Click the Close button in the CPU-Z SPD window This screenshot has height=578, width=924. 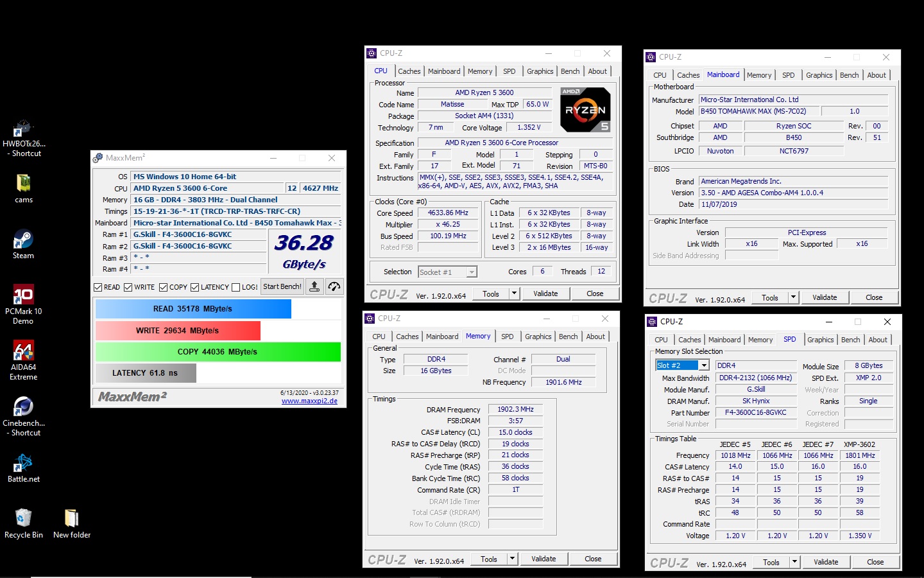pyautogui.click(x=875, y=562)
